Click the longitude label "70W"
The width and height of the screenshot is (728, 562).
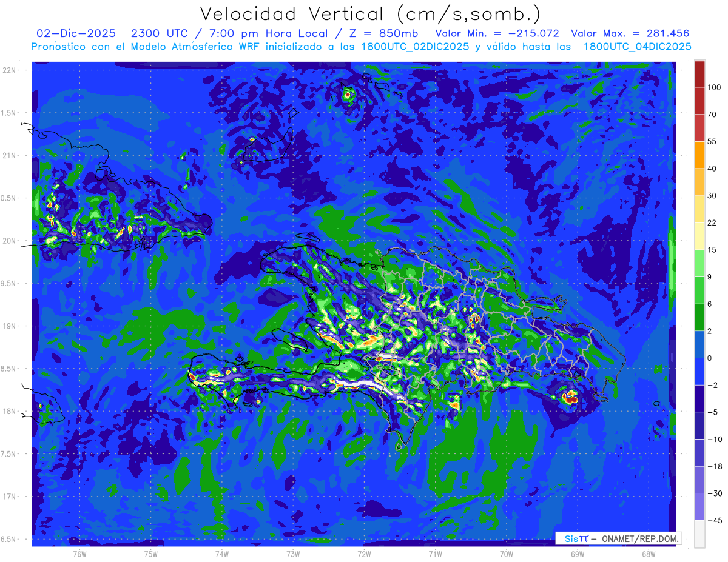[x=507, y=554]
